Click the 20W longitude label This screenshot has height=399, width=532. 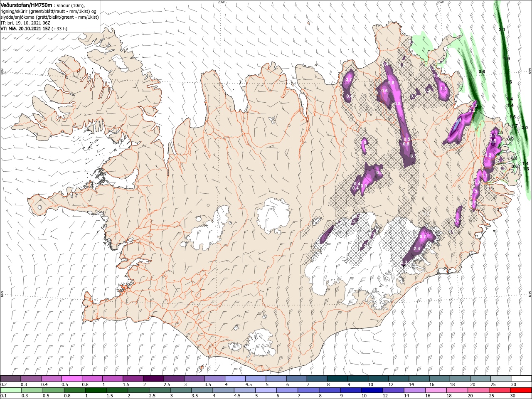[222, 2]
